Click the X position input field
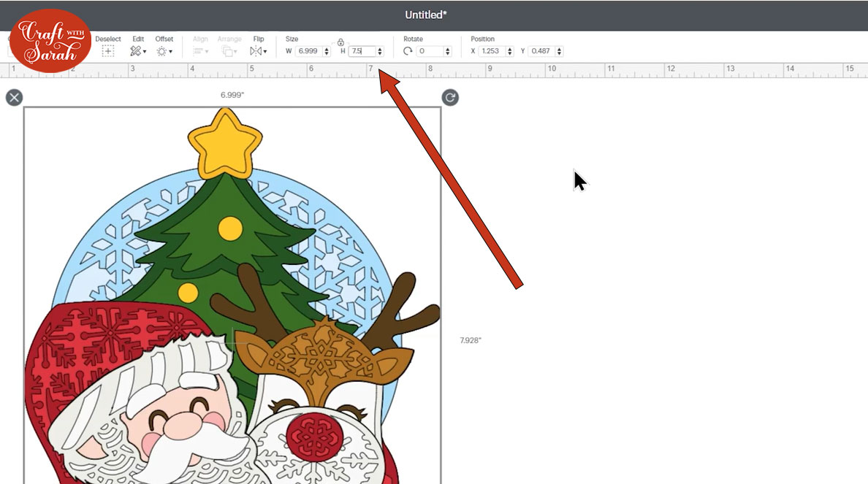The height and width of the screenshot is (484, 868). (492, 51)
